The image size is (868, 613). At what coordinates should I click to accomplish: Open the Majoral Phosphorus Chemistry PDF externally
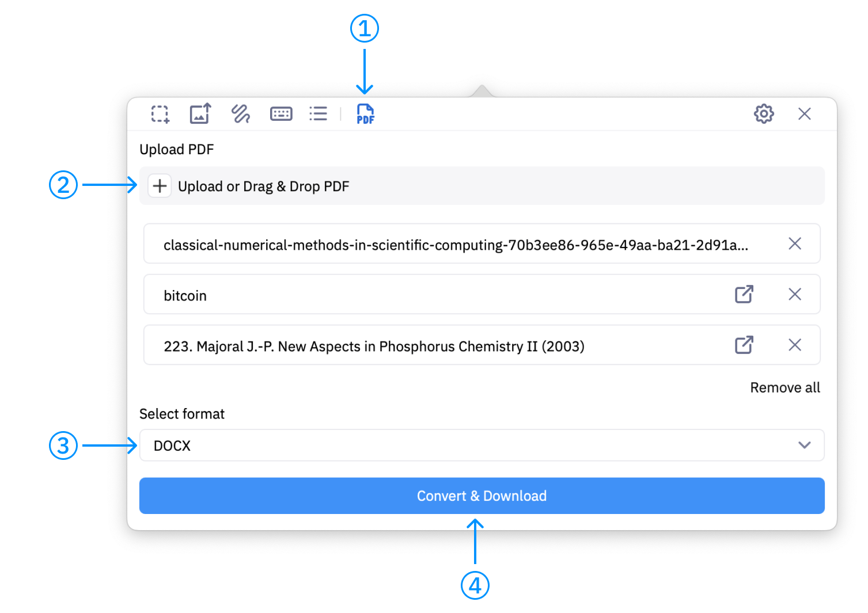click(x=744, y=345)
